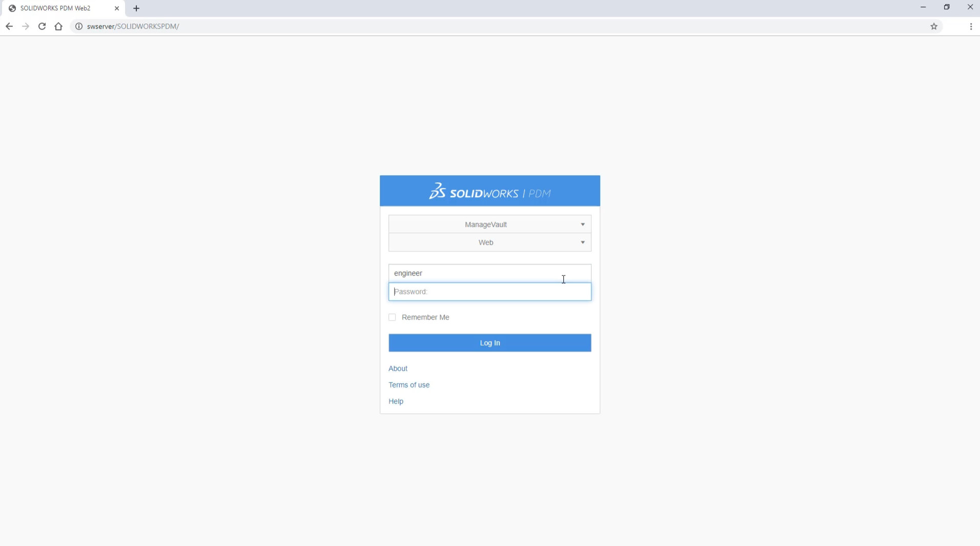The image size is (980, 546).
Task: Open a new browser tab
Action: [x=136, y=8]
